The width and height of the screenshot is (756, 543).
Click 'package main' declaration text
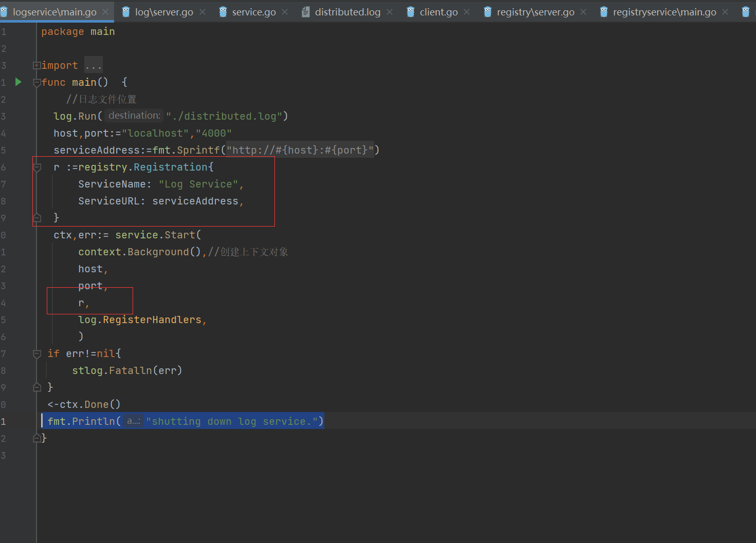tap(78, 31)
